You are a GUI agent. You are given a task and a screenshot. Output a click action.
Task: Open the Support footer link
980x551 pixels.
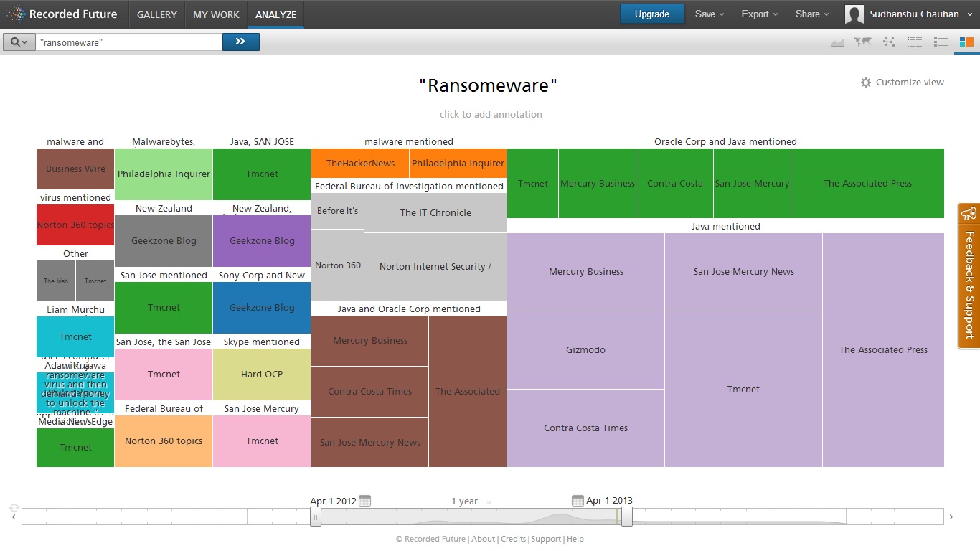point(546,539)
